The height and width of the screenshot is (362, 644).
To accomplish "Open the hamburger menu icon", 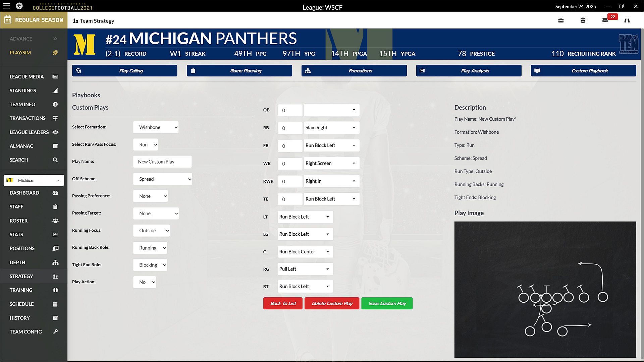I will coord(6,6).
